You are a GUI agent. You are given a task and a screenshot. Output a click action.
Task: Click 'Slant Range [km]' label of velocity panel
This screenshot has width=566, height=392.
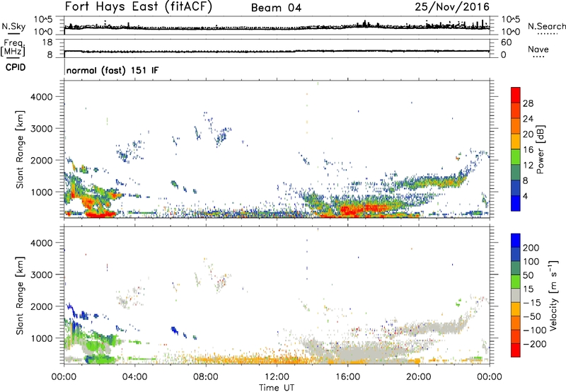[20, 295]
